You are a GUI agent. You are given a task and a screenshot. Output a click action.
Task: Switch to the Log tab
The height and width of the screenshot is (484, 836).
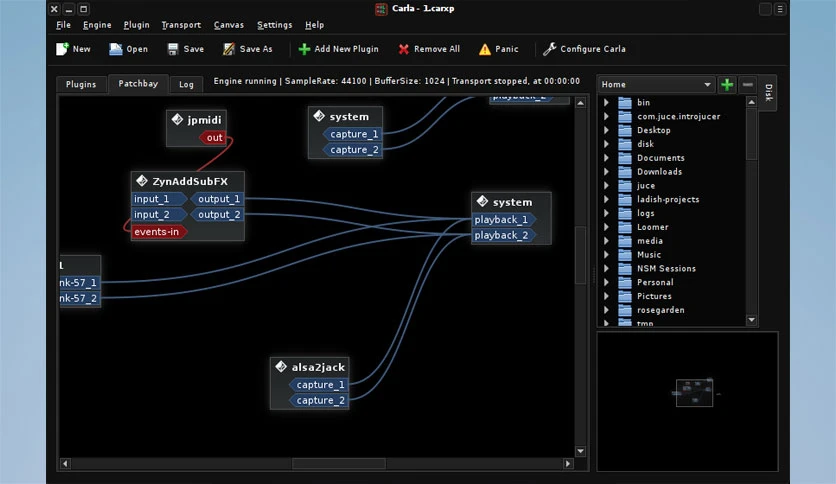186,84
